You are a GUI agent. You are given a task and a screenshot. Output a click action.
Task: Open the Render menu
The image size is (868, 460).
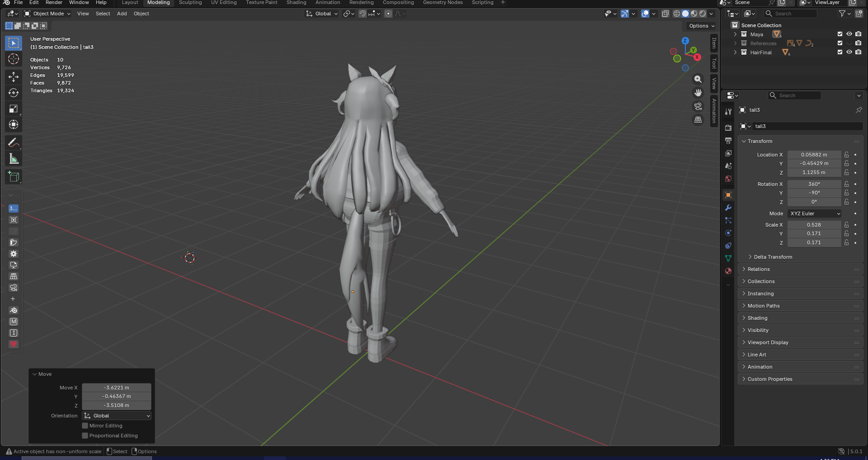[x=54, y=3]
